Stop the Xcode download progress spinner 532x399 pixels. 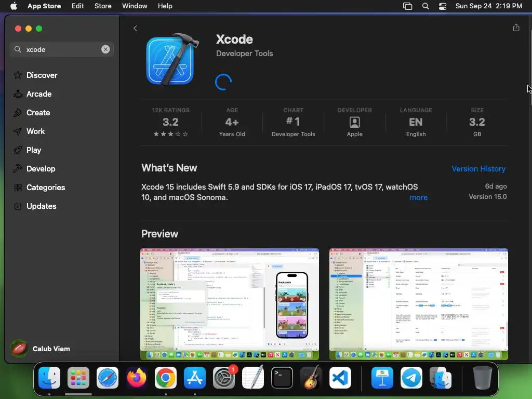pyautogui.click(x=223, y=82)
